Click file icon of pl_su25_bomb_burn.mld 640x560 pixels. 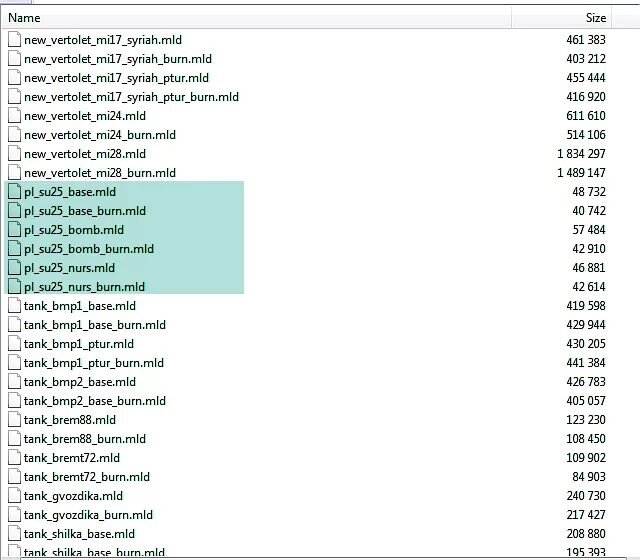pos(14,249)
